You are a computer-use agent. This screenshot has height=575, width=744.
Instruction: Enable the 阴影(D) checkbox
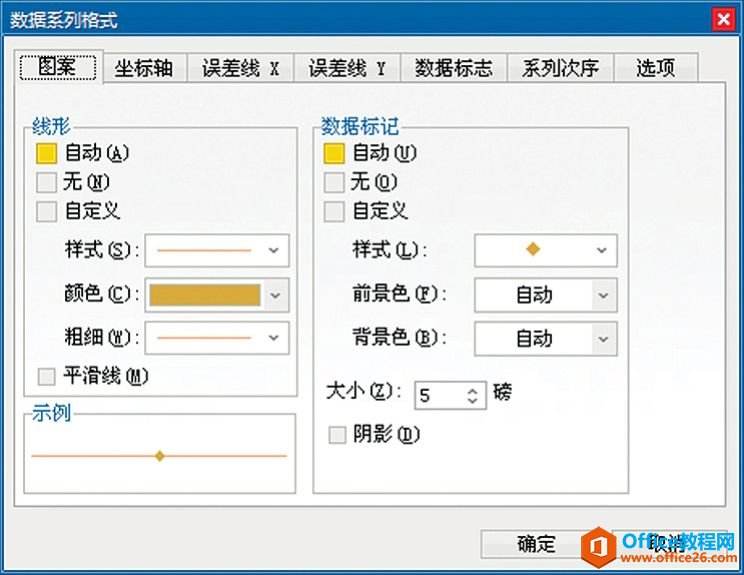(337, 435)
